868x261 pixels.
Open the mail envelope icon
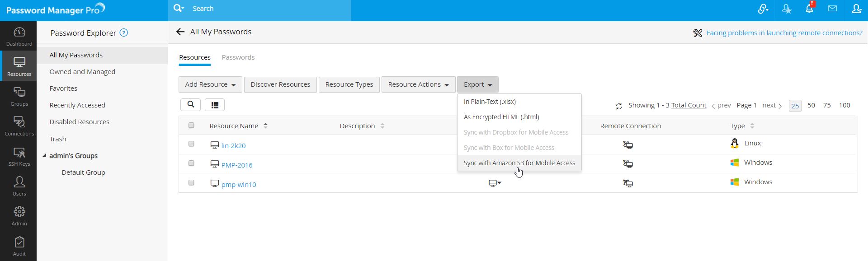coord(832,9)
